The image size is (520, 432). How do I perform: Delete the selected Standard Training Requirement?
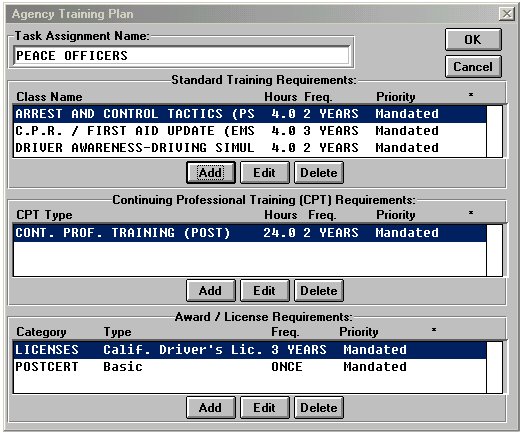[x=319, y=173]
